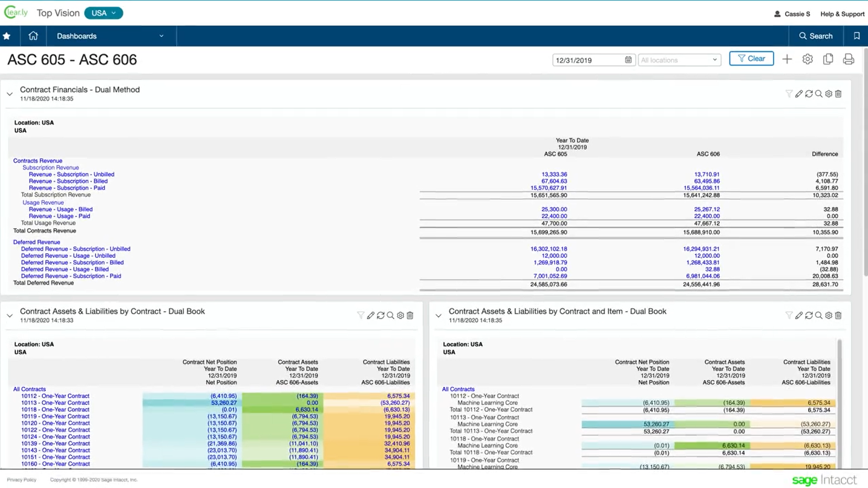
Task: Open the USA entity dropdown
Action: pos(103,13)
